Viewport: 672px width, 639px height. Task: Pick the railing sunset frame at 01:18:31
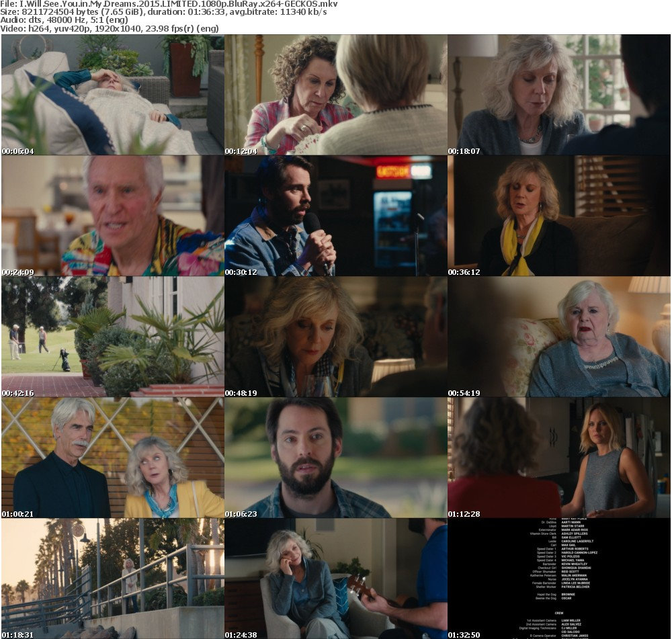(113, 578)
